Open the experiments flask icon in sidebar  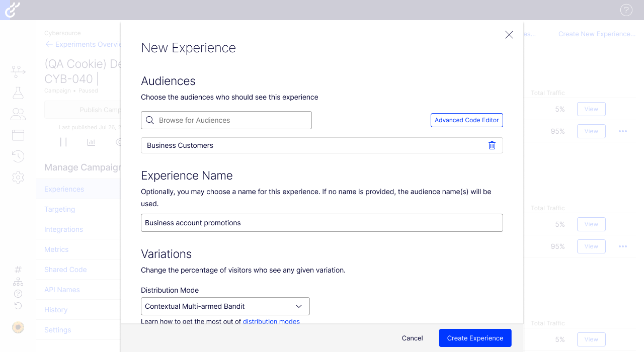tap(18, 93)
